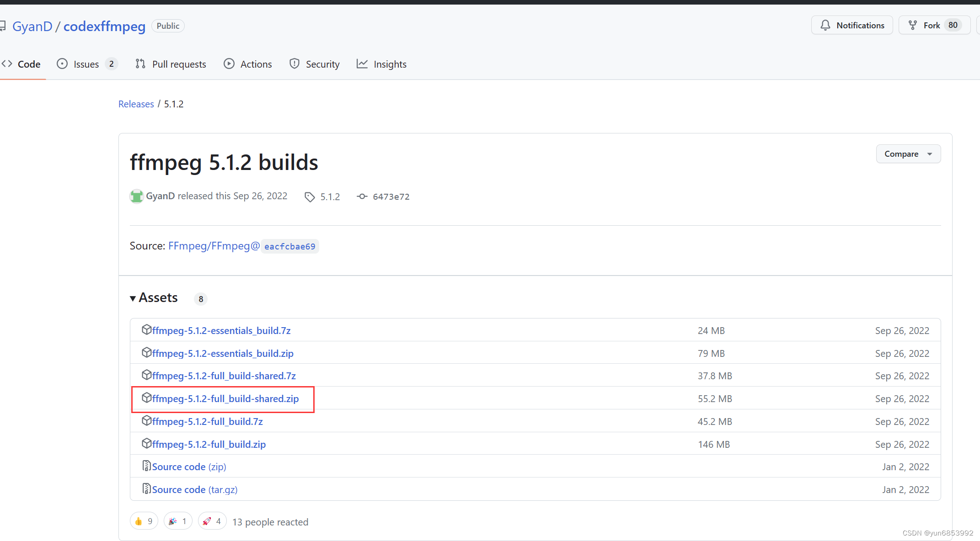Click the 5.1.2 tag icon
Viewport: 980px width, 541px height.
coord(310,197)
